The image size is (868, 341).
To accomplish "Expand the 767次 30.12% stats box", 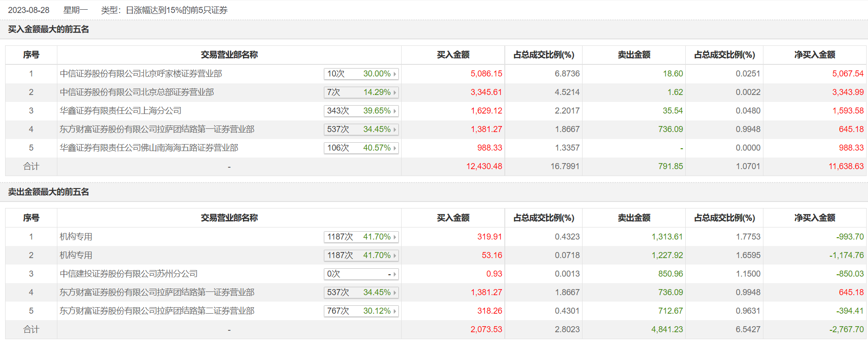I will 361,311.
